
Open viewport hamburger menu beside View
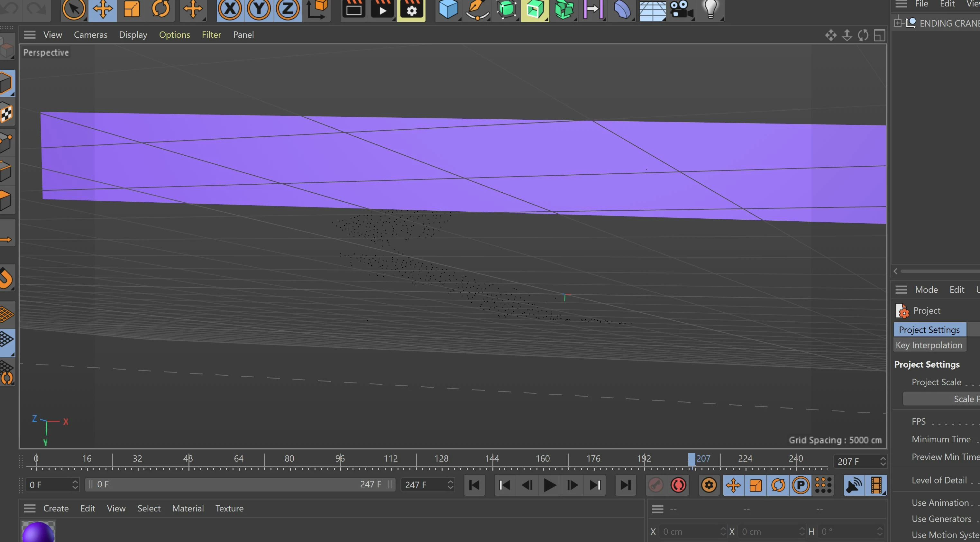[30, 35]
